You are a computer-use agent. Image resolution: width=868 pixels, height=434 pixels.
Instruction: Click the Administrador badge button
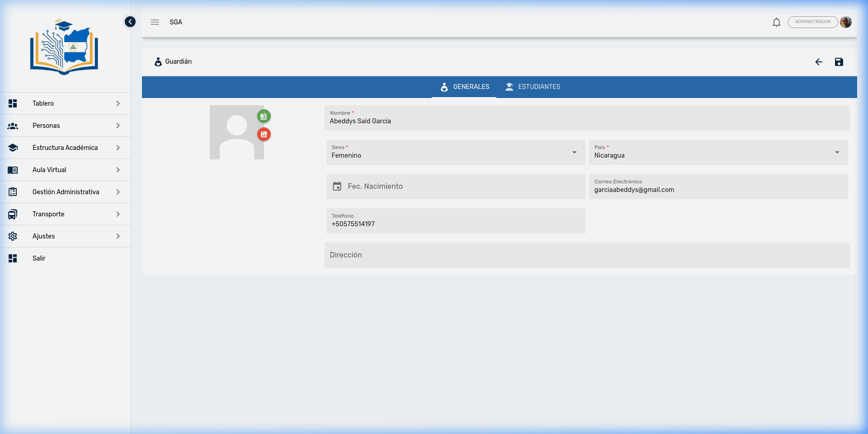point(812,22)
